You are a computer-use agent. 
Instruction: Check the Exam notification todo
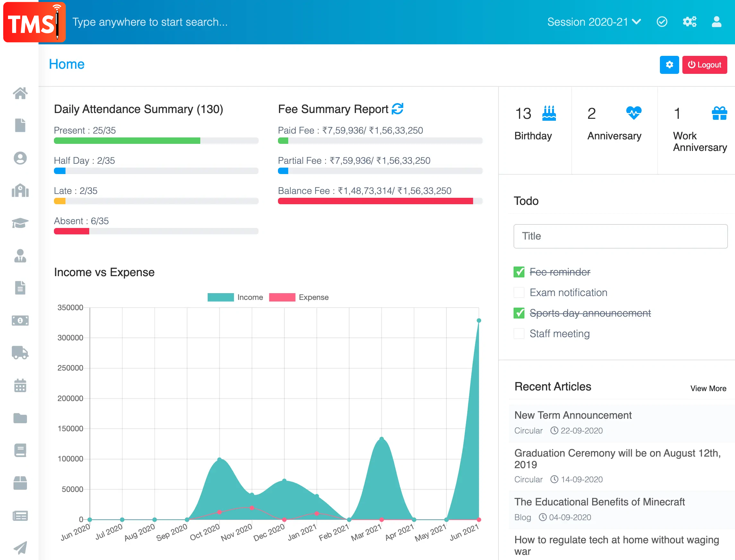(x=519, y=292)
